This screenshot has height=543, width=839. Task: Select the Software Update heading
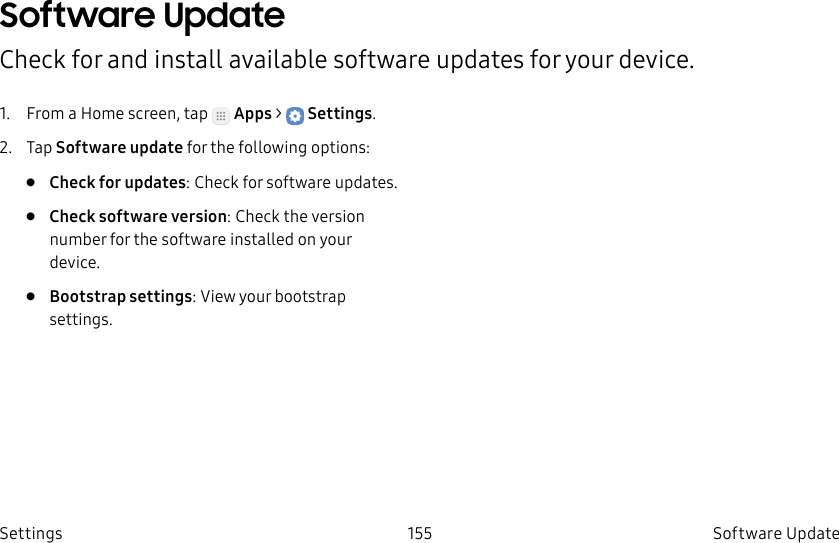pos(142,16)
